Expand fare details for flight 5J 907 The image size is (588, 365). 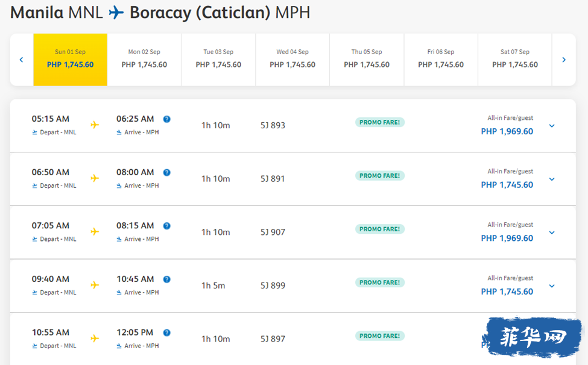pyautogui.click(x=552, y=232)
